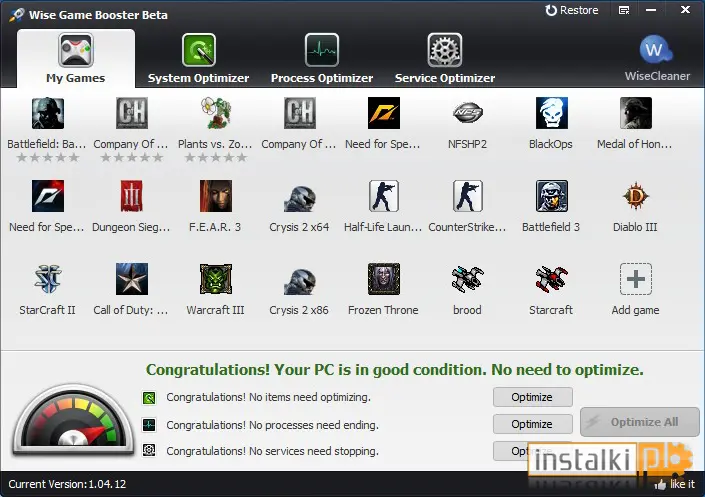Launch StarCraft II from the games list
This screenshot has height=497, width=705.
click(x=48, y=279)
